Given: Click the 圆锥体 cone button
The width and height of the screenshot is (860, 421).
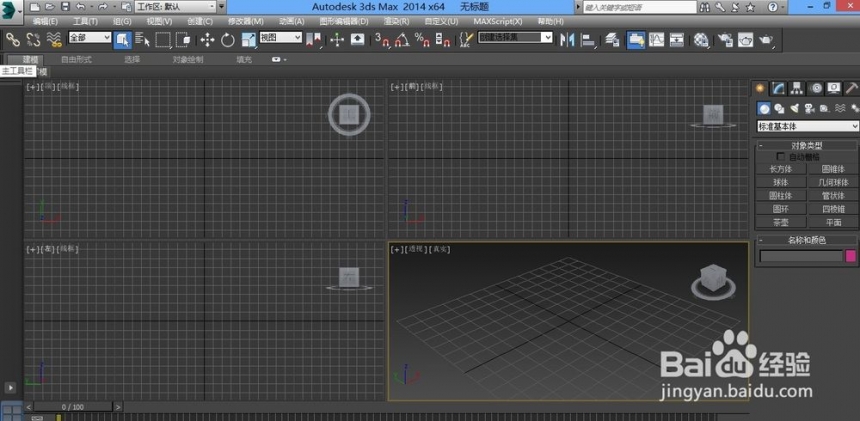Looking at the screenshot, I should [x=833, y=169].
